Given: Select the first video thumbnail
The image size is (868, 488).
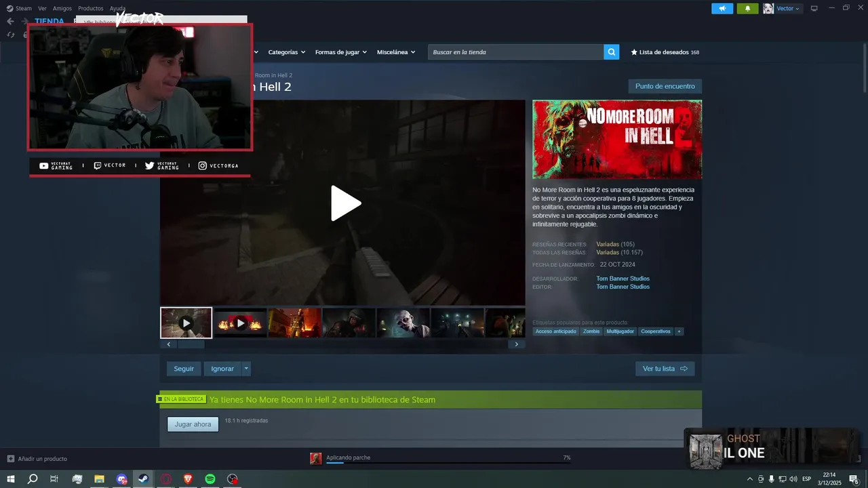Looking at the screenshot, I should (186, 323).
